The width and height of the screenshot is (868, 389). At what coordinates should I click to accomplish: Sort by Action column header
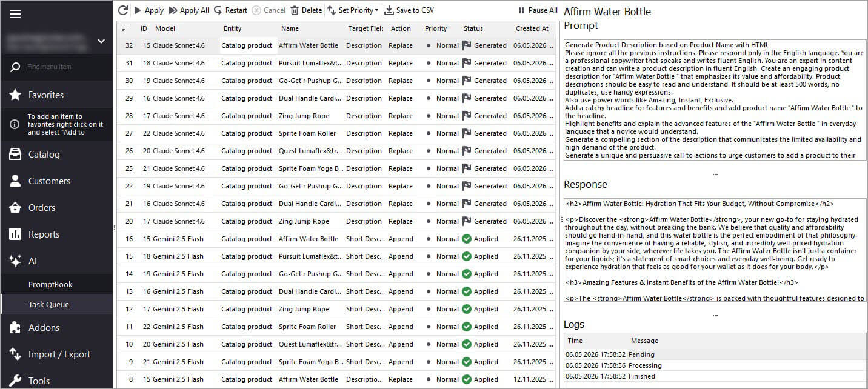401,28
